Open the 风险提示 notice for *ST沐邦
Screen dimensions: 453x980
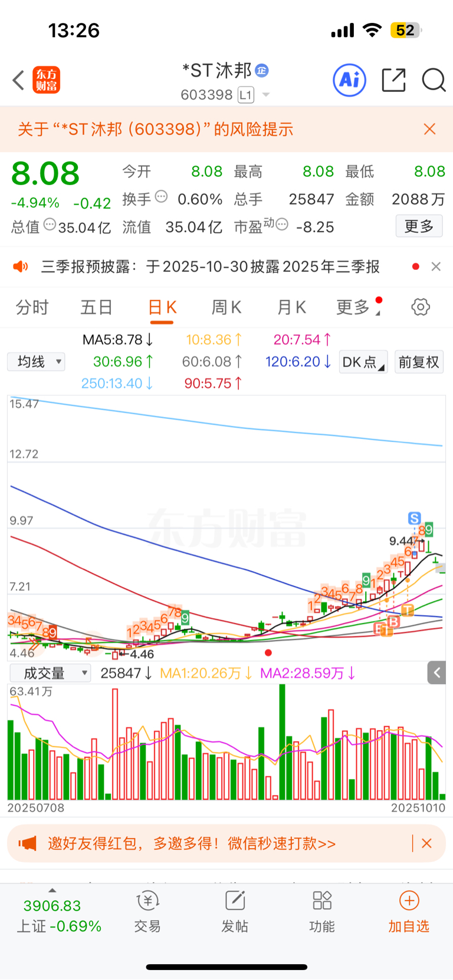pos(156,129)
